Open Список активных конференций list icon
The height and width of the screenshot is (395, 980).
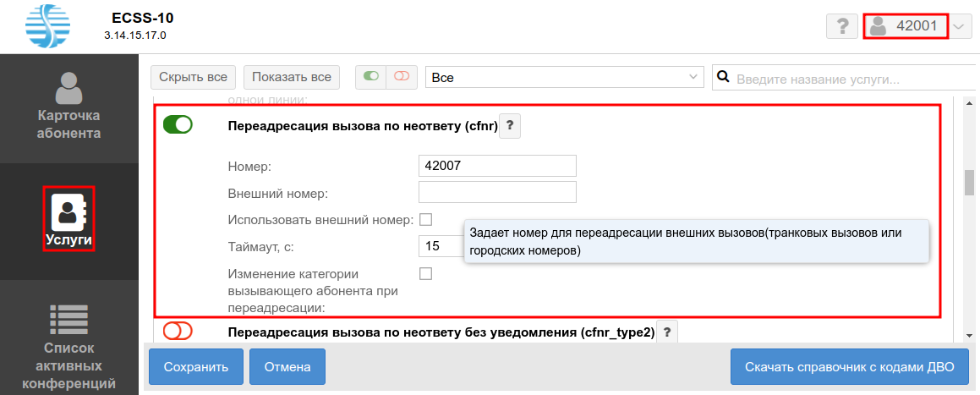tap(69, 320)
